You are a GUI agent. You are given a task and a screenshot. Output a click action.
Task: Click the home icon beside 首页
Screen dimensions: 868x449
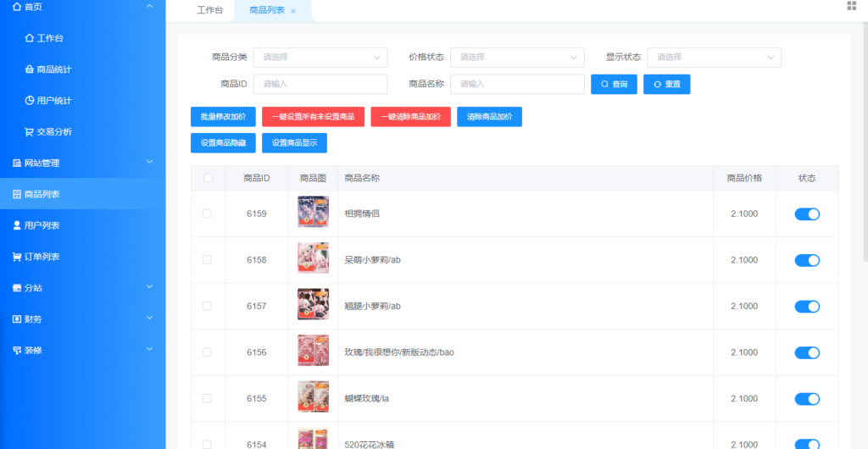(17, 7)
